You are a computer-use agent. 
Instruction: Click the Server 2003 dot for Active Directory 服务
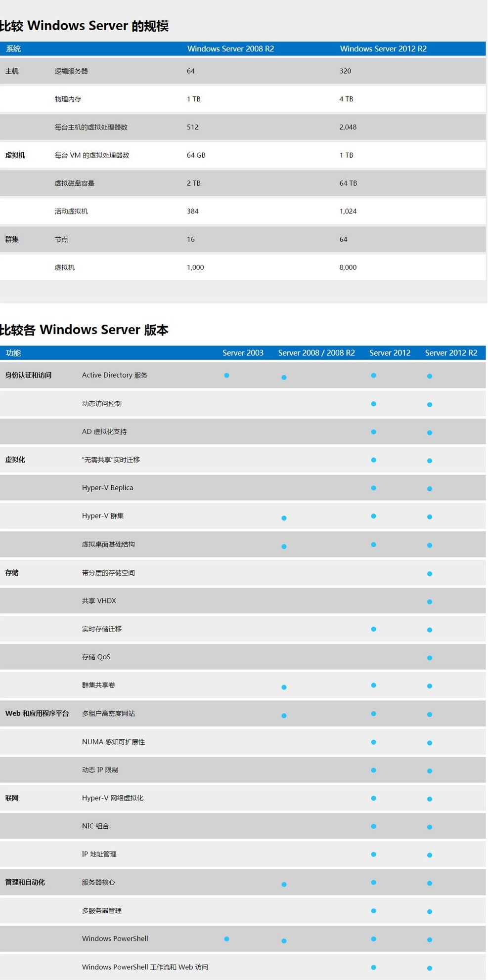(x=226, y=376)
